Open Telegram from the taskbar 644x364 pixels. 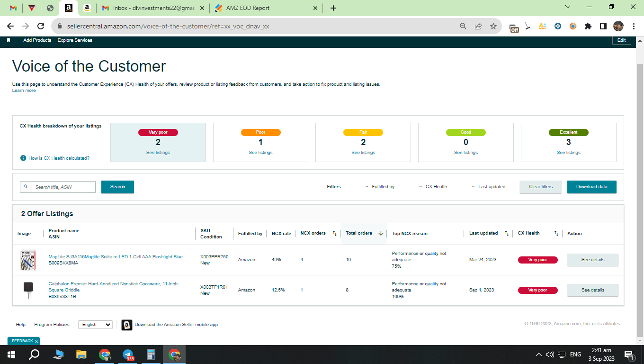pyautogui.click(x=128, y=355)
